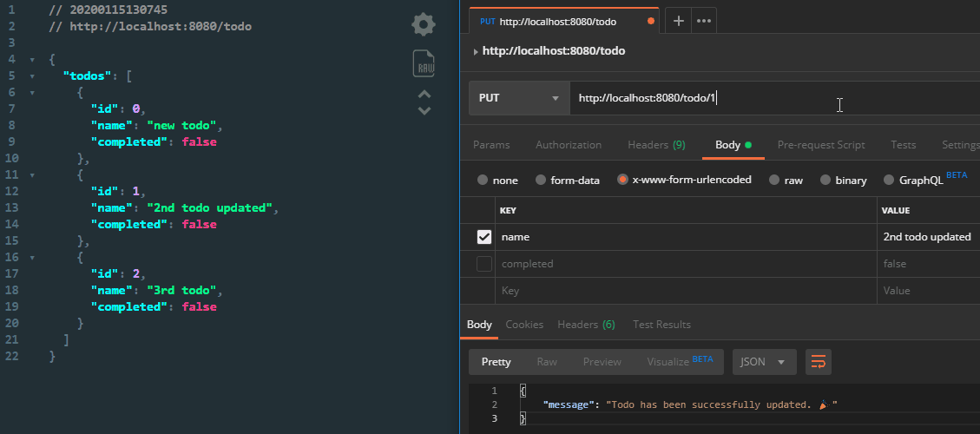Check the completed key checkbox
Image resolution: width=980 pixels, height=434 pixels.
click(x=484, y=264)
